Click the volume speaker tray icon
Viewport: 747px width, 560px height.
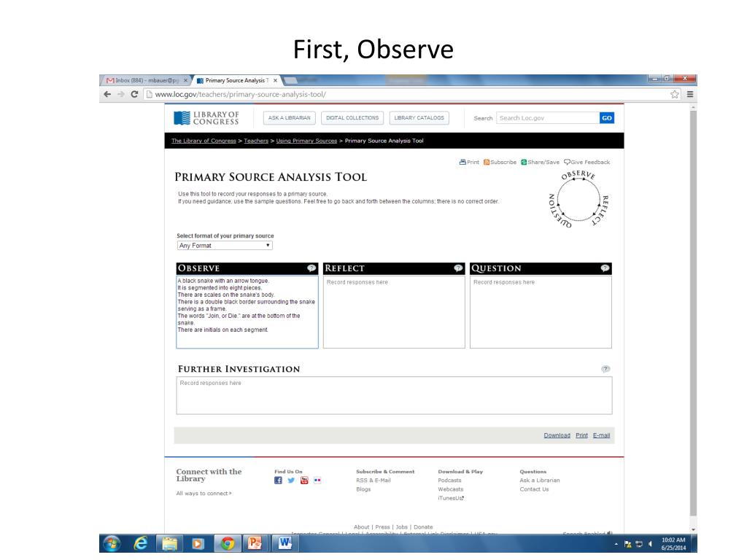click(650, 544)
